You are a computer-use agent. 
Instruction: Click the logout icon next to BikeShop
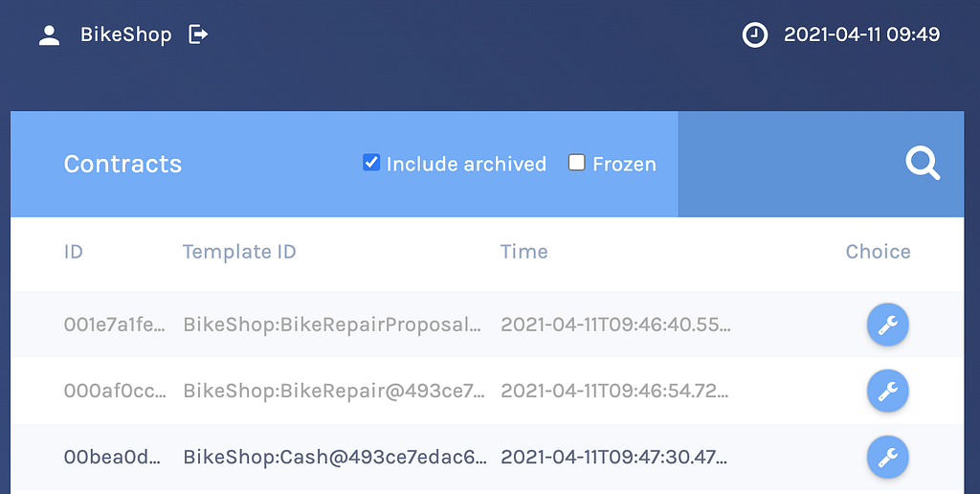click(x=198, y=34)
